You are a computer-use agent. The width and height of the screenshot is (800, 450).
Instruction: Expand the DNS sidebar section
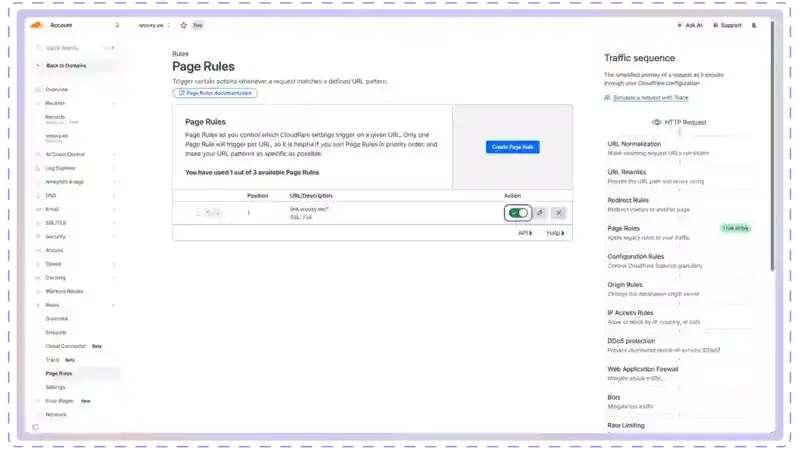coord(113,195)
